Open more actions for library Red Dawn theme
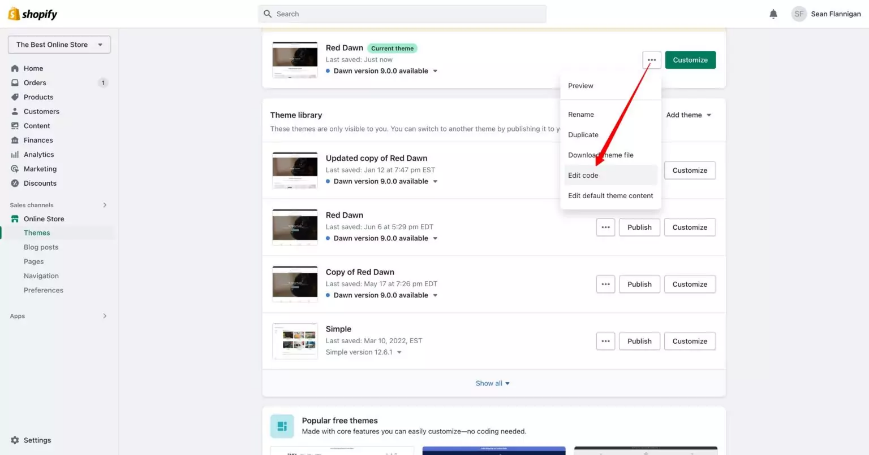Screen dimensions: 869x455 [x=606, y=227]
